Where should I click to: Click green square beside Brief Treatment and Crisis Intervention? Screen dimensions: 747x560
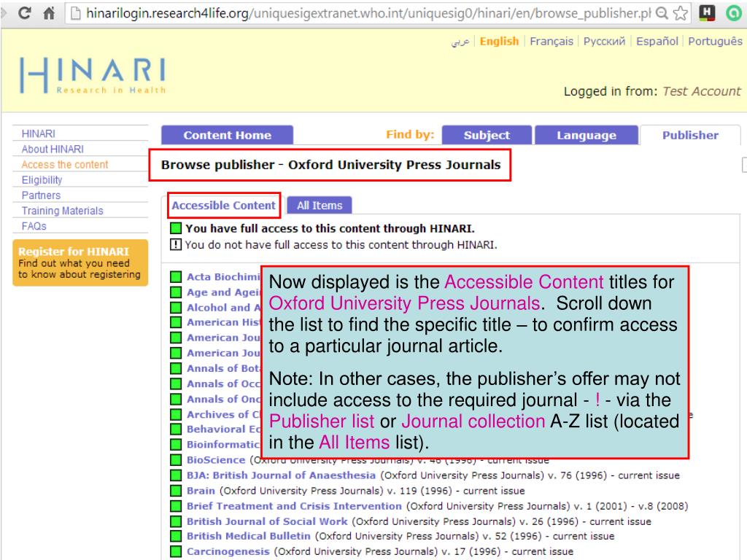click(x=176, y=506)
